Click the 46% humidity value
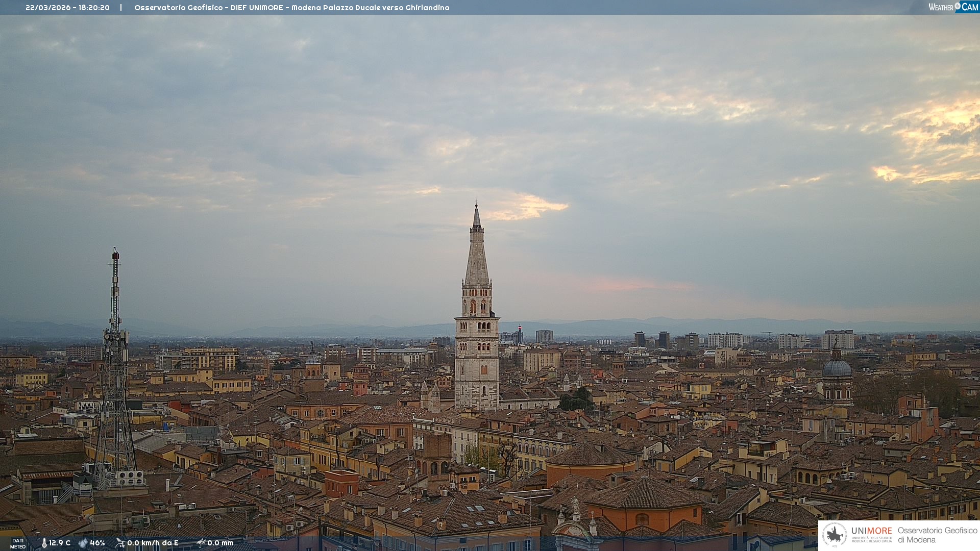Screen dimensions: 980x551 97,543
